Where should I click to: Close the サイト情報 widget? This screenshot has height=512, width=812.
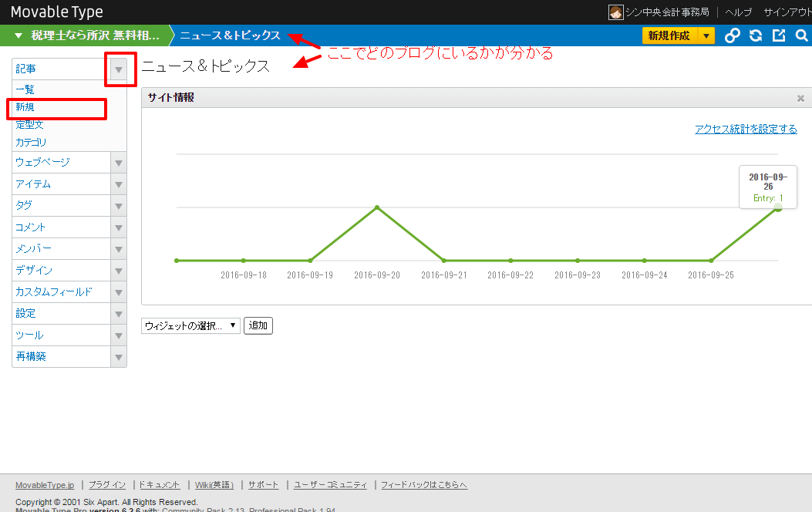click(x=800, y=98)
